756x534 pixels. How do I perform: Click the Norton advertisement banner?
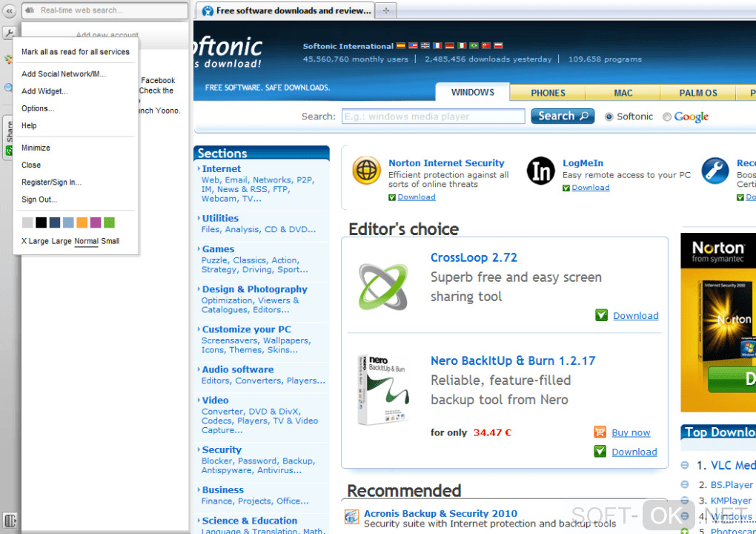pos(718,322)
